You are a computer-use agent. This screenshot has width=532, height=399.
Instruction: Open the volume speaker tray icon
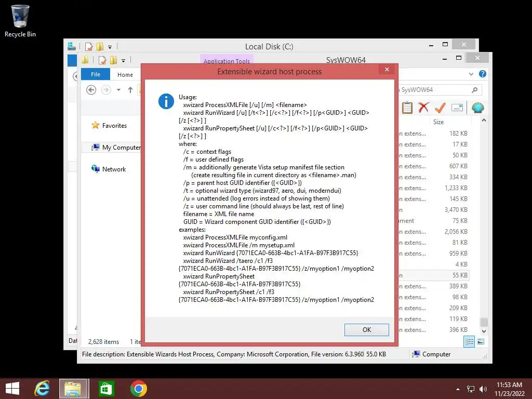(x=483, y=389)
